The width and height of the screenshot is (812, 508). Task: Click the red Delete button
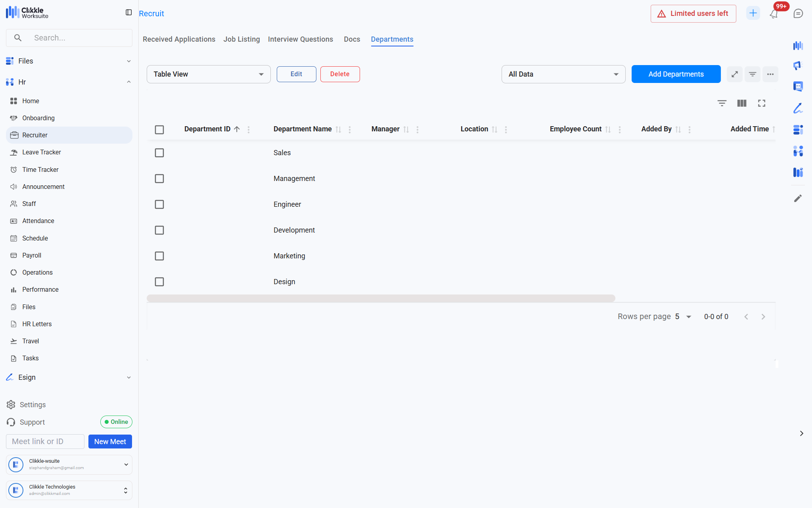tap(340, 74)
